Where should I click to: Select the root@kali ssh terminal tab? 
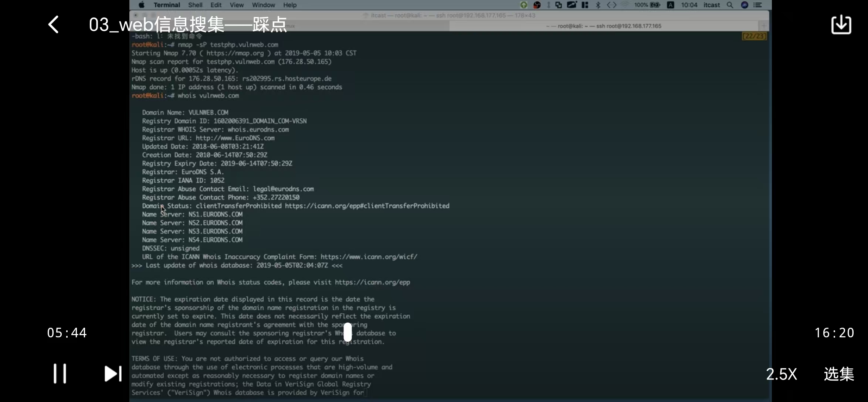click(603, 26)
